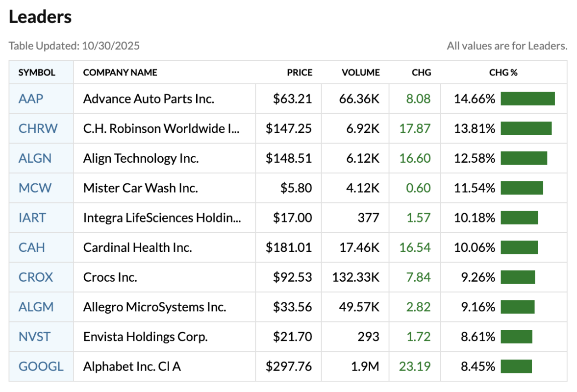Image resolution: width=577 pixels, height=392 pixels.
Task: Sort by the PRICE column header
Action: (x=300, y=73)
